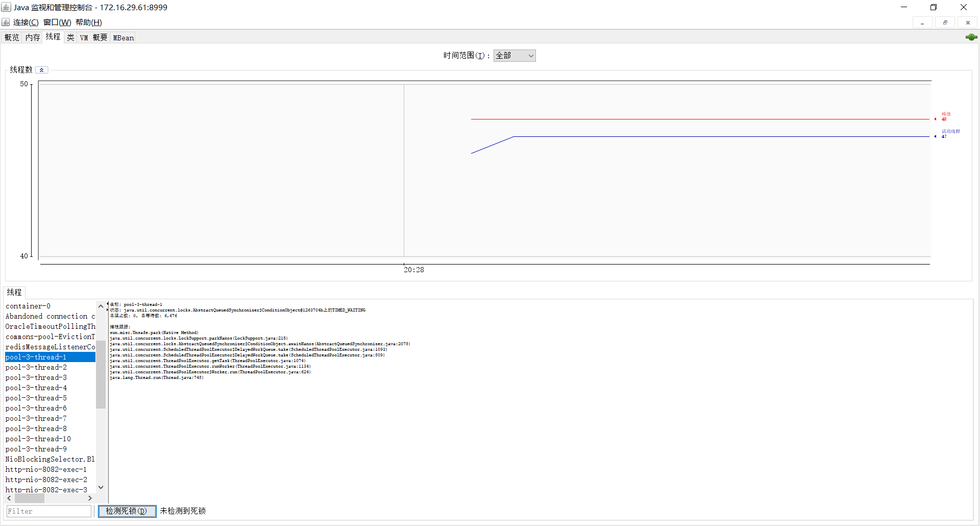Click thread list scroll down arrow

(101, 488)
